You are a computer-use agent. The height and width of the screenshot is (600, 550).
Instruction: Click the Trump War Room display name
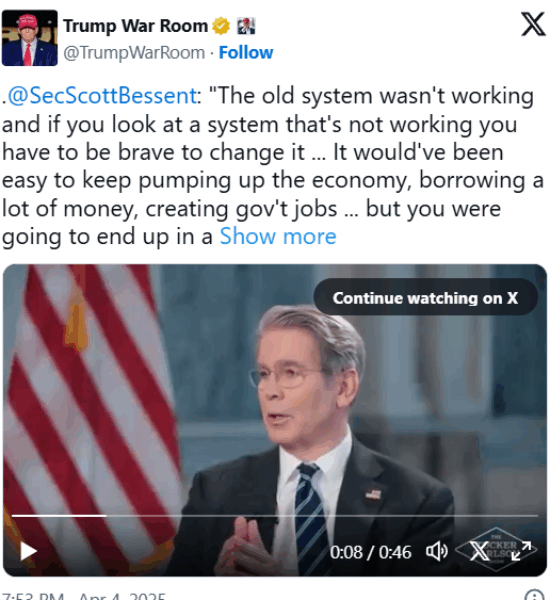pos(135,26)
